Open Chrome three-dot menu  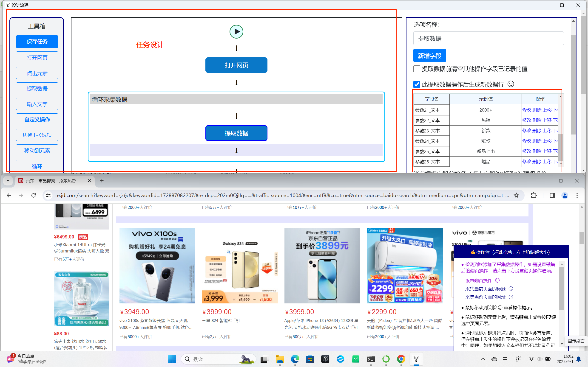577,195
